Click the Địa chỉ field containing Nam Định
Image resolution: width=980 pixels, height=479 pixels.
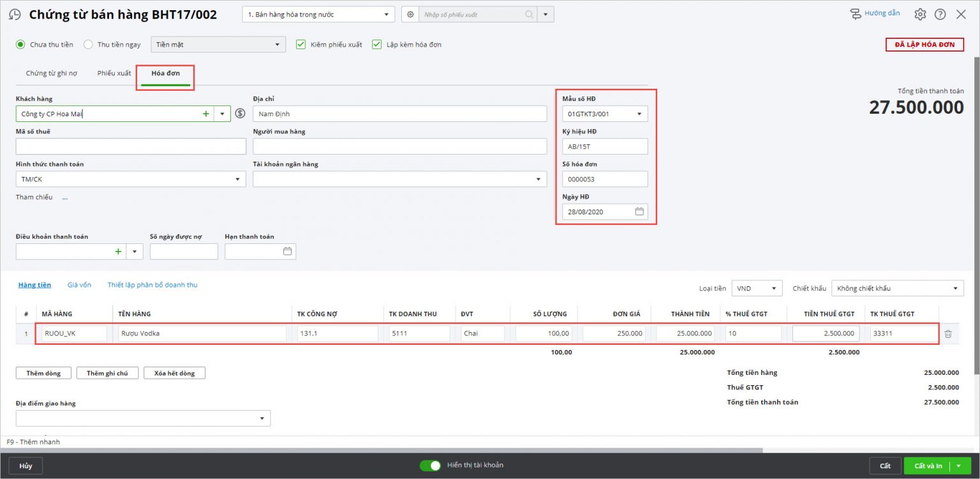pos(400,114)
